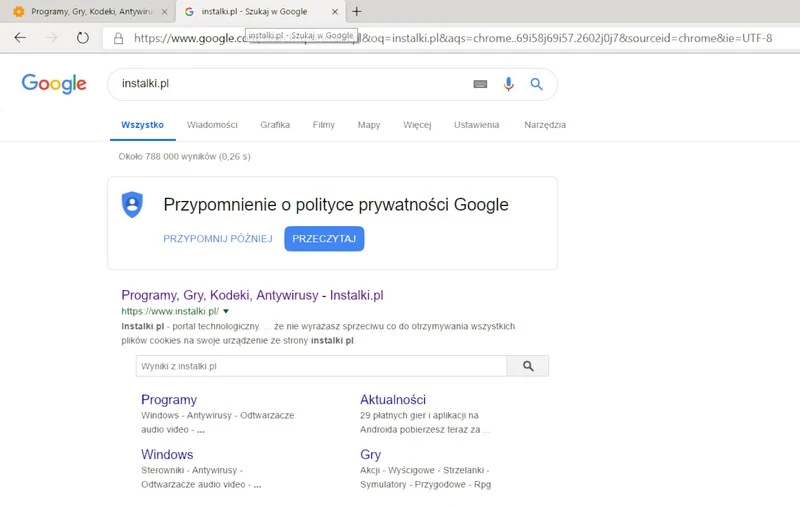Viewport: 800px width, 509px height.
Task: Click the green https://www.instalki.pl/ URL
Action: pos(170,311)
